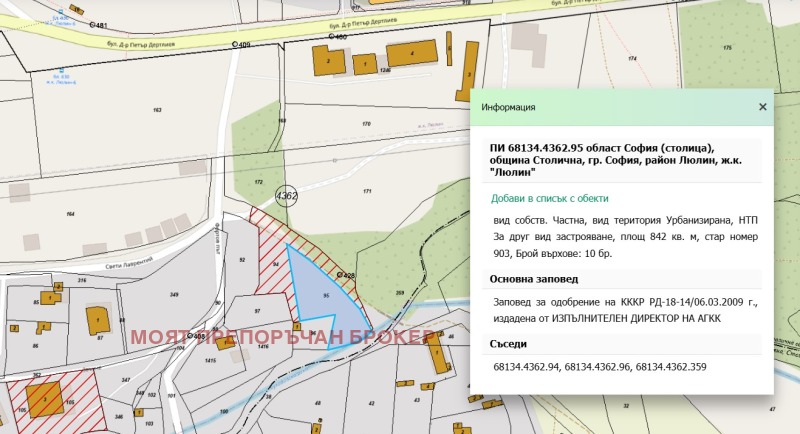The width and height of the screenshot is (800, 434).
Task: Click parcel number 92
Action: [x=242, y=260]
